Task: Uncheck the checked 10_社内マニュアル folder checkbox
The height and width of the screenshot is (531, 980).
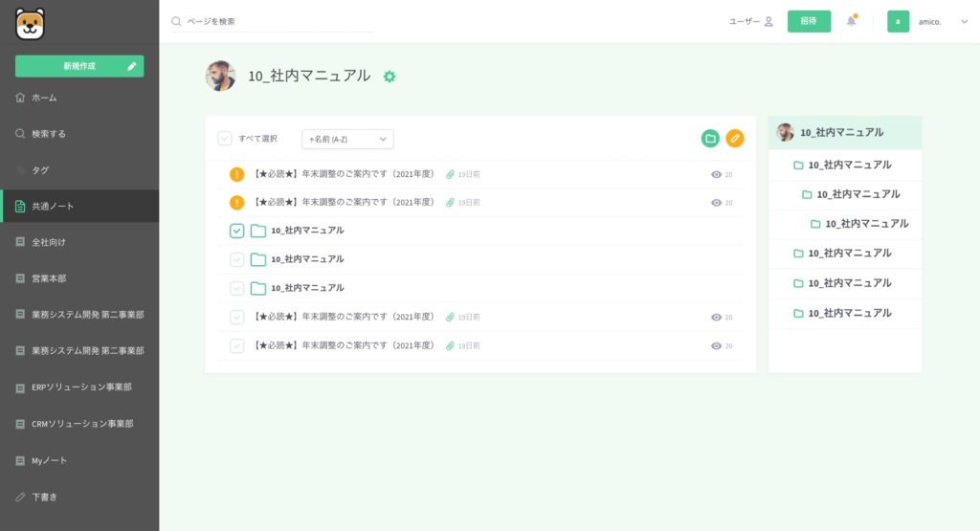Action: [237, 231]
